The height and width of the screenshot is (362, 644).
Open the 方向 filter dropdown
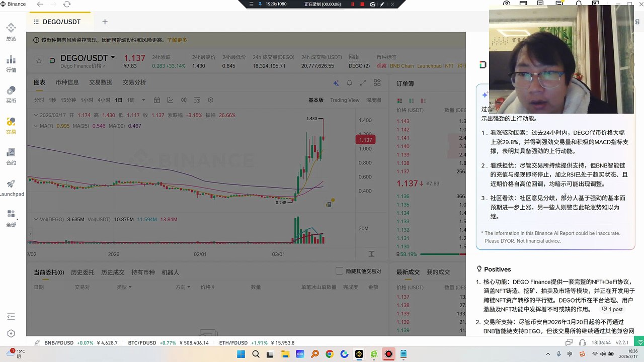click(x=183, y=287)
